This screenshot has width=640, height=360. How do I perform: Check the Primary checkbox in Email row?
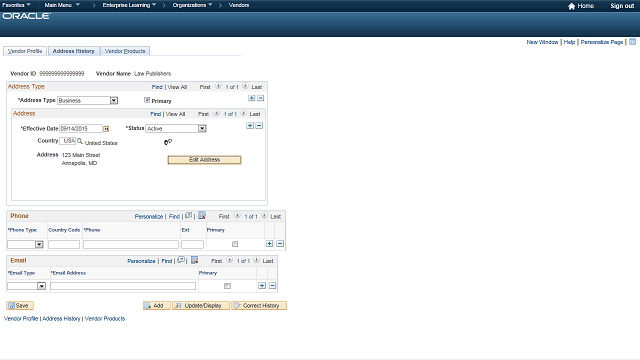point(227,286)
